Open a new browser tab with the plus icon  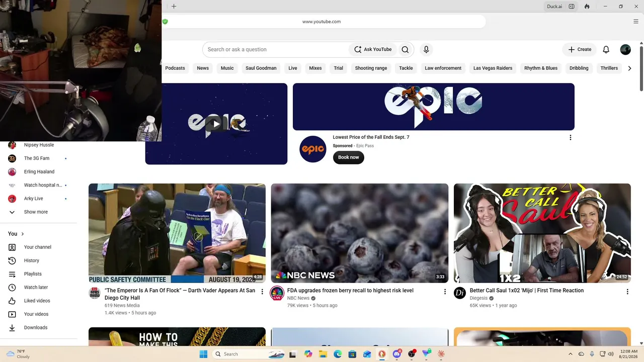174,7
